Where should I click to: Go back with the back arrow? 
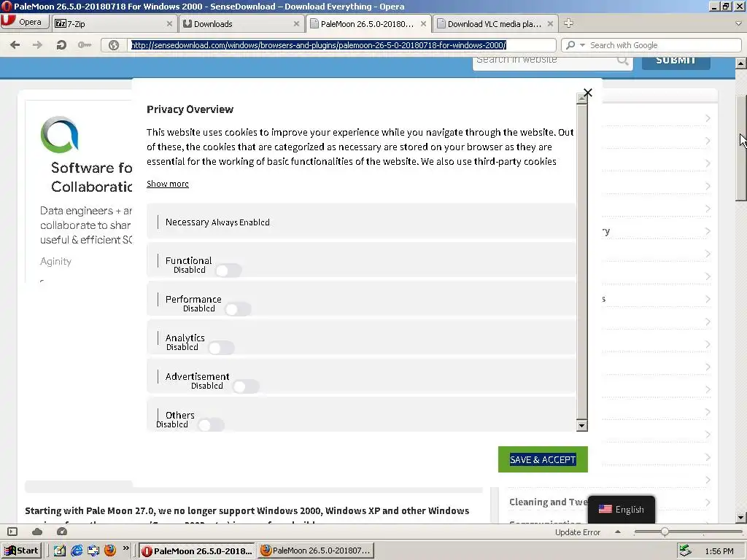coord(15,44)
